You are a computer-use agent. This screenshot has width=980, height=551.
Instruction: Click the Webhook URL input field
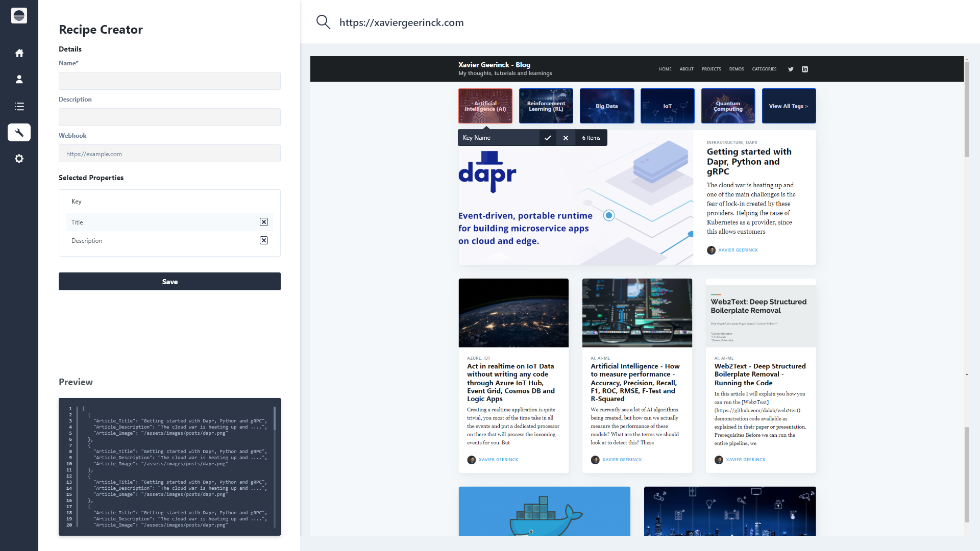(169, 154)
